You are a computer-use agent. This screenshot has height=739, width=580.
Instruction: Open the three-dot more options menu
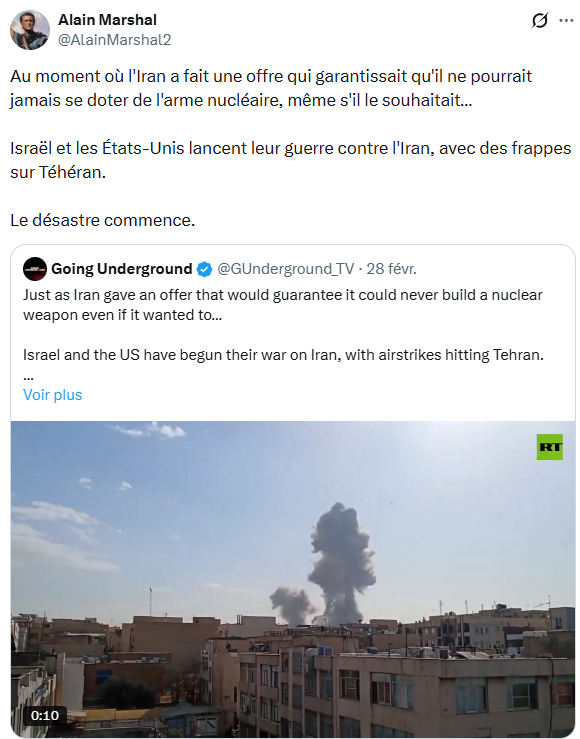[x=566, y=21]
